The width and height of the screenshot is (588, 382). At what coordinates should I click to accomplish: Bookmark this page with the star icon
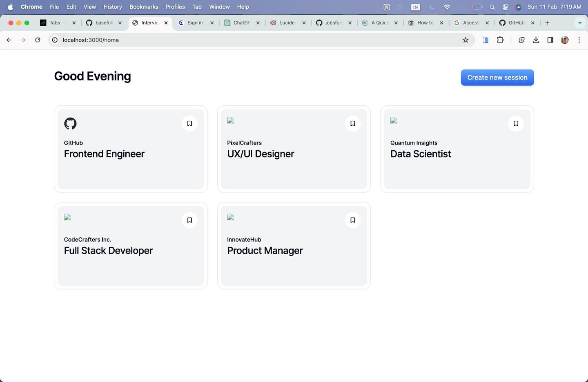click(x=465, y=40)
